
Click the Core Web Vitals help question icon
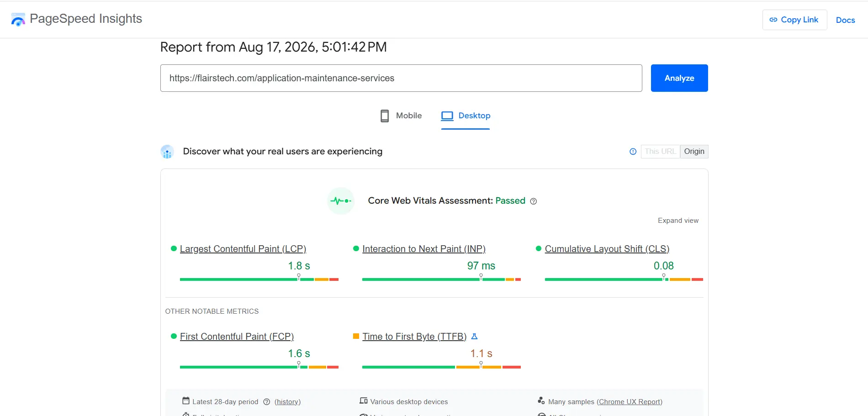[533, 201]
